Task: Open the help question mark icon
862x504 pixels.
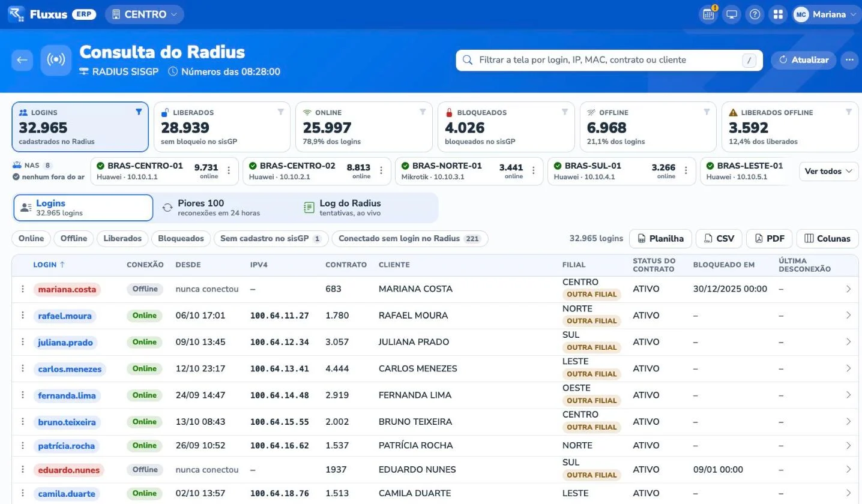Action: 755,14
